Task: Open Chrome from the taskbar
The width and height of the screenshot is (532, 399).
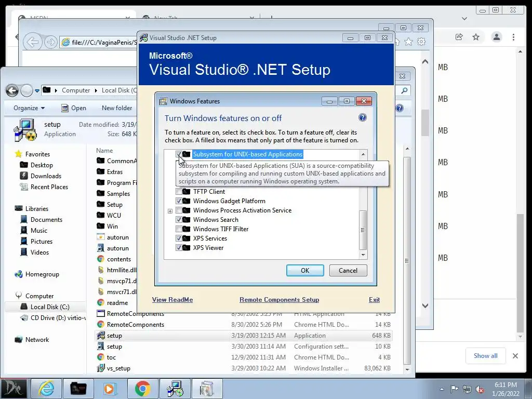Action: 142,389
